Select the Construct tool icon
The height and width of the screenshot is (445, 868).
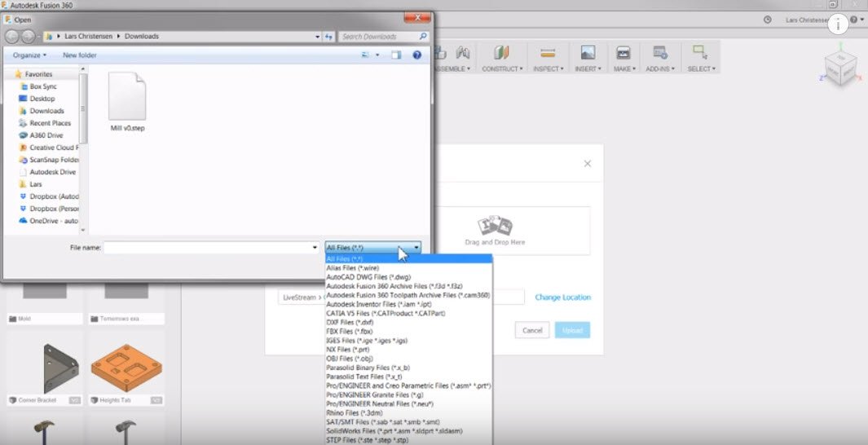[x=501, y=53]
